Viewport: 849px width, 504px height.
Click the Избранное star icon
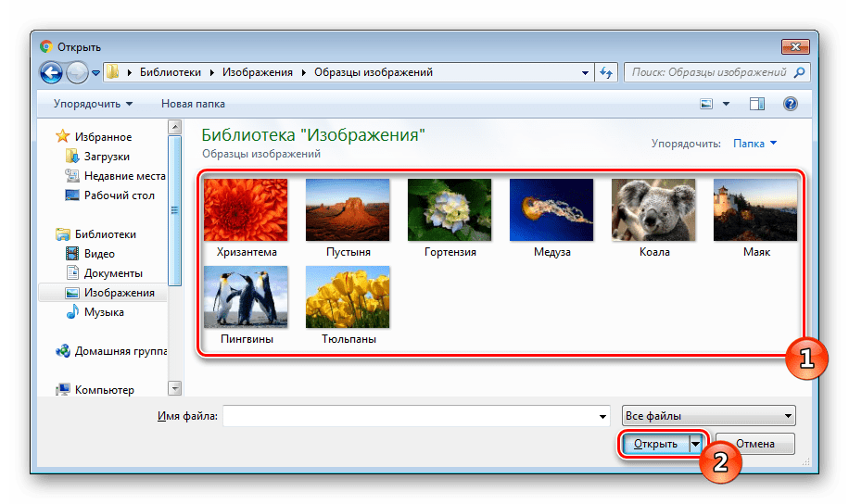63,136
